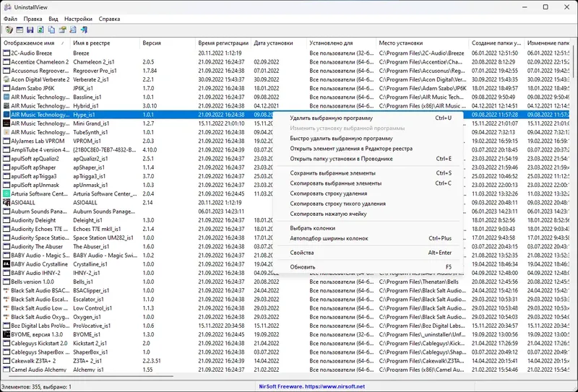
Task: Choose Выбрать колонки in context menu
Action: tap(368, 228)
